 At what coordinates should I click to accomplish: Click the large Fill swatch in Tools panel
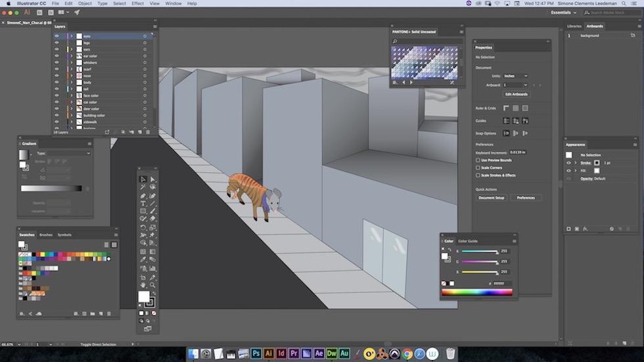[x=144, y=296]
